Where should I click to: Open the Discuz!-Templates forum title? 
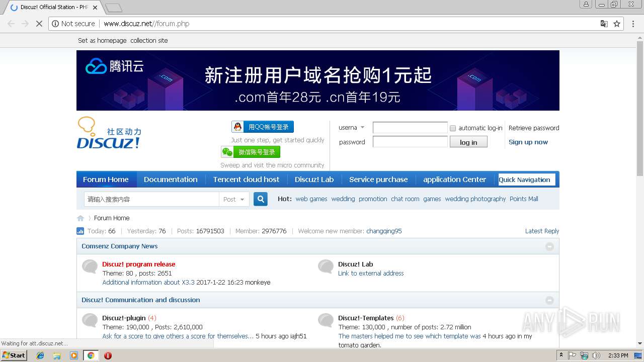click(366, 318)
